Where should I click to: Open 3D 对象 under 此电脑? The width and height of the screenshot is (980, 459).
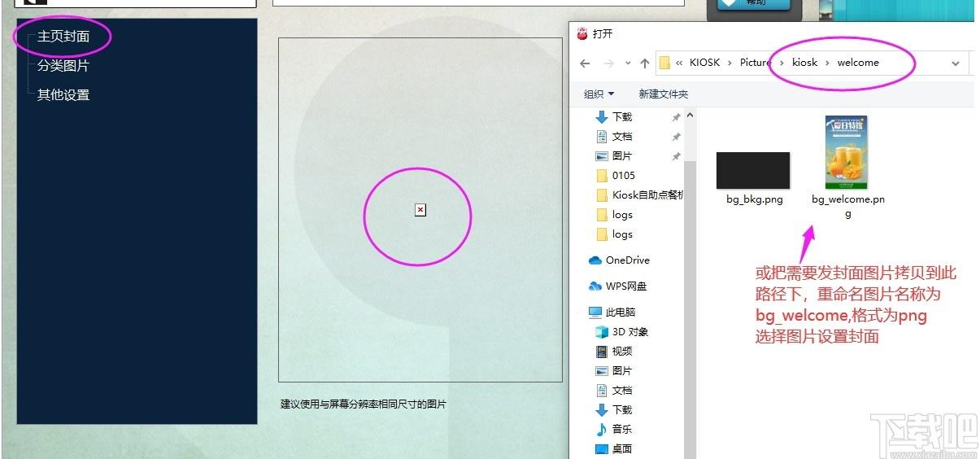pos(630,332)
